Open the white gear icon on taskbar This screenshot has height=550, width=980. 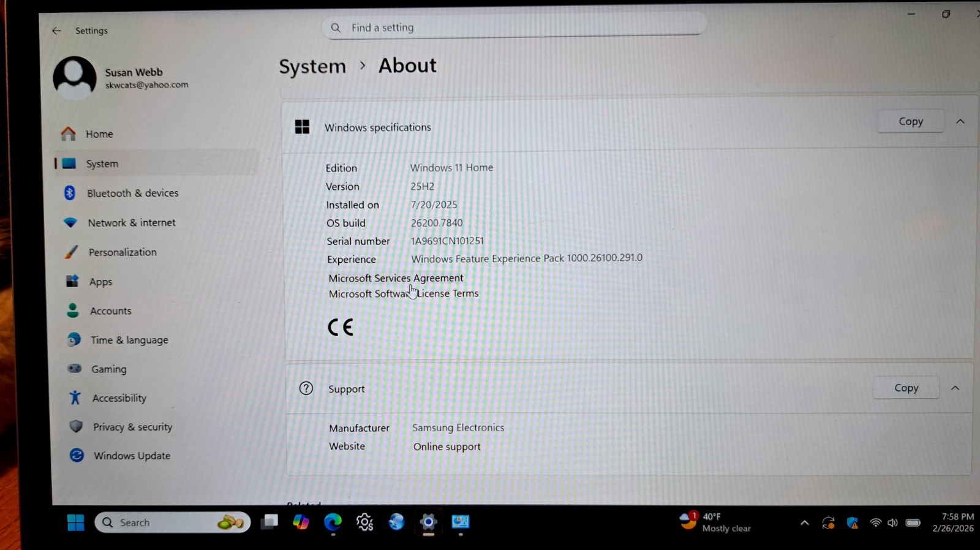tap(364, 522)
